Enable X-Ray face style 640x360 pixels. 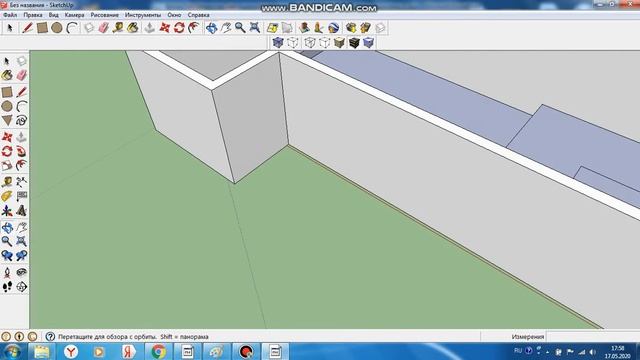(x=278, y=42)
